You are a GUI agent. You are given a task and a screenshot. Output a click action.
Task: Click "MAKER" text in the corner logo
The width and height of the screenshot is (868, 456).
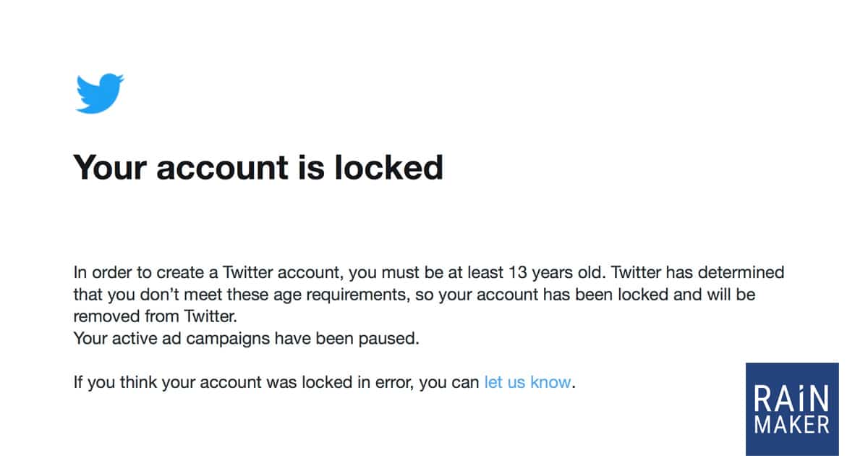point(791,423)
